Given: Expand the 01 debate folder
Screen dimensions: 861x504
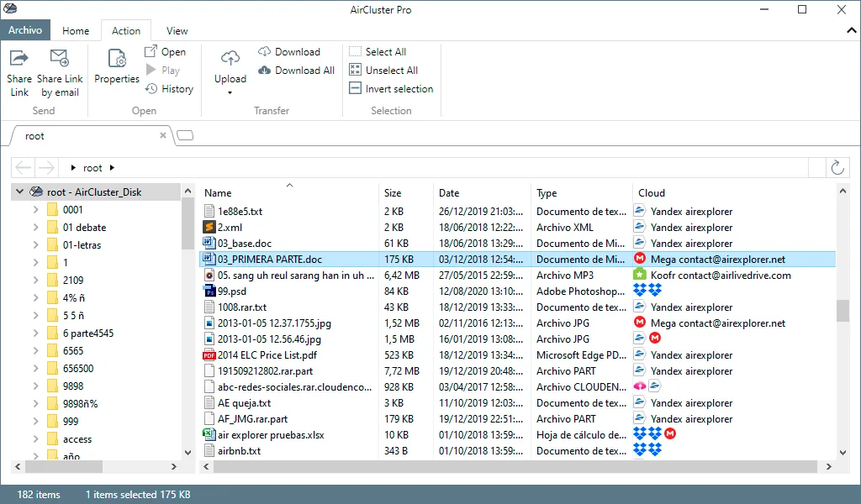Looking at the screenshot, I should pyautogui.click(x=35, y=227).
